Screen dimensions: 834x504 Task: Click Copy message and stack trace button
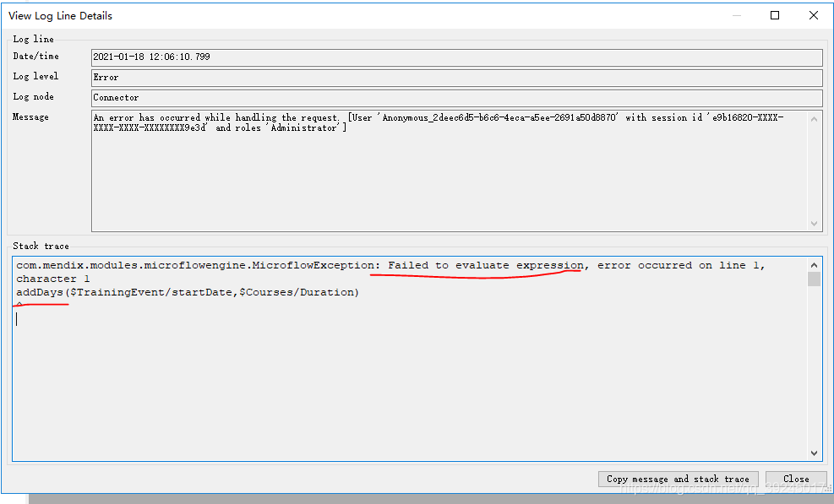(678, 479)
